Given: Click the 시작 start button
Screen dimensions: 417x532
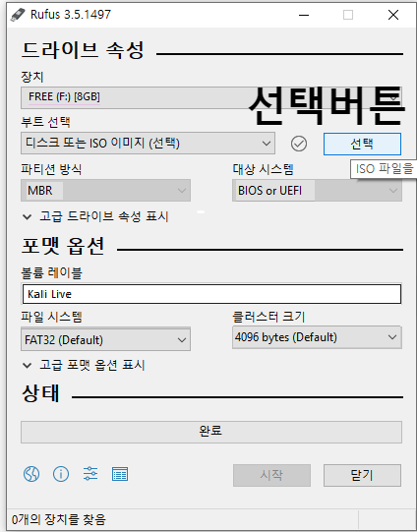Looking at the screenshot, I should 271,475.
